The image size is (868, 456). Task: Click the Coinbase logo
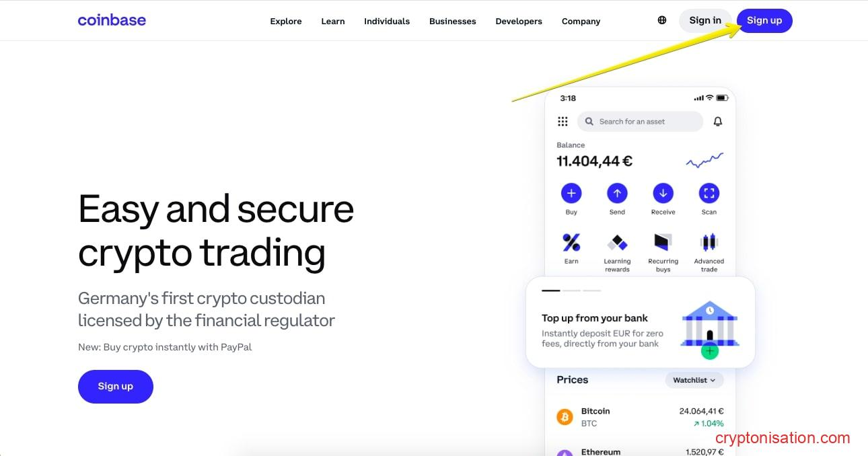click(112, 20)
